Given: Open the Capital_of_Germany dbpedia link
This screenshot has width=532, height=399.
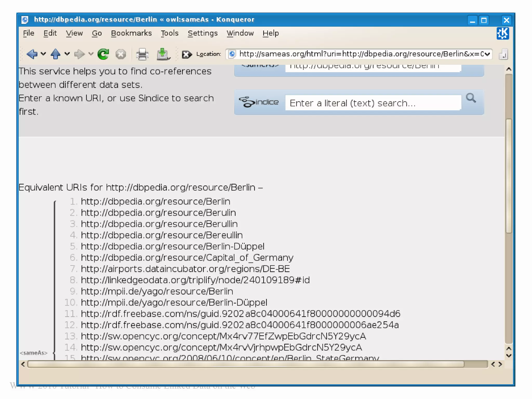Looking at the screenshot, I should point(187,258).
